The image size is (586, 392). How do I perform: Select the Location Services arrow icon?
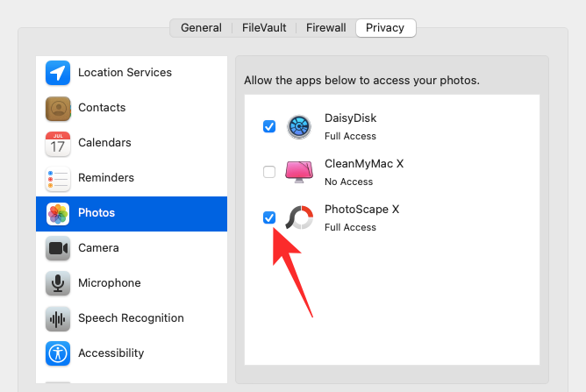[x=58, y=73]
